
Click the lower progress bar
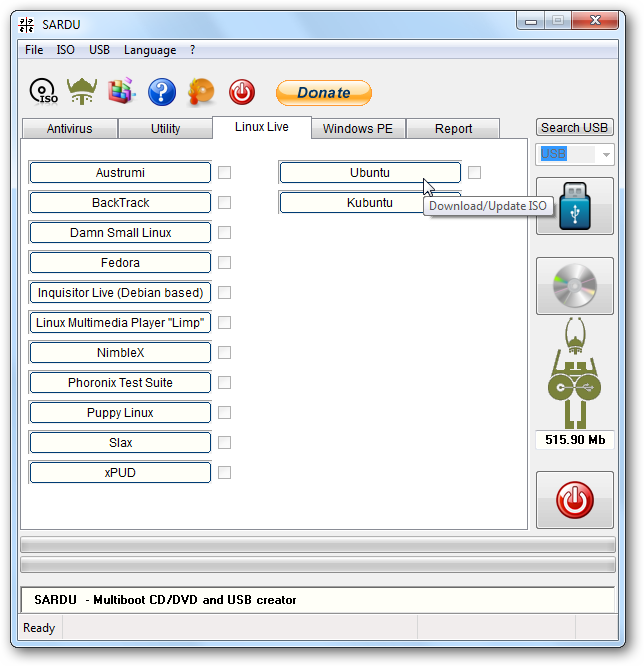(318, 564)
